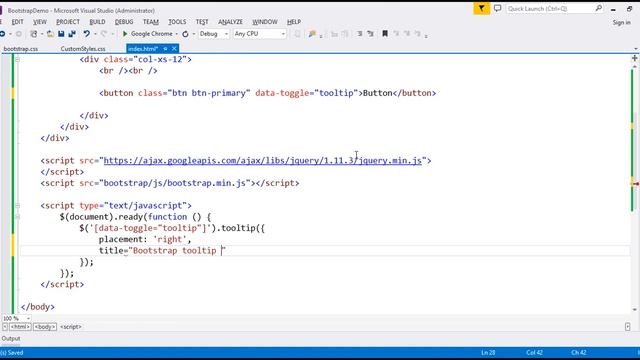This screenshot has width=640, height=360.
Task: Open the ANALYZE menu
Action: pyautogui.click(x=230, y=22)
